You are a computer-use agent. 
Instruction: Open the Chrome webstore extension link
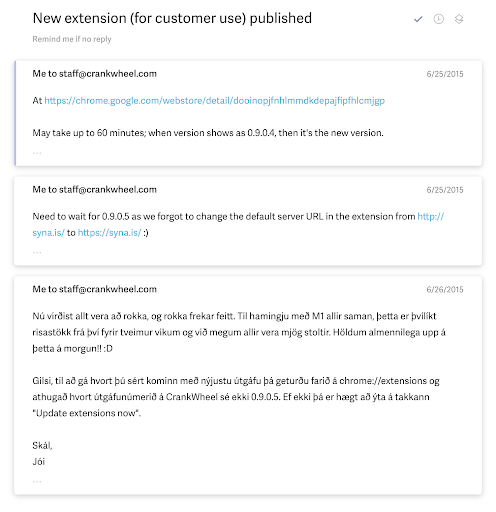coord(214,100)
